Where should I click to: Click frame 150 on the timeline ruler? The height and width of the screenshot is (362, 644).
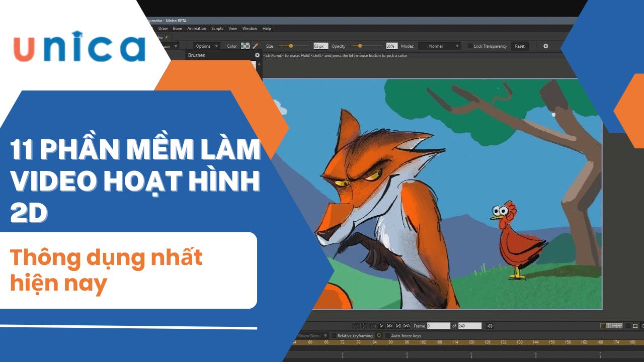(x=551, y=342)
